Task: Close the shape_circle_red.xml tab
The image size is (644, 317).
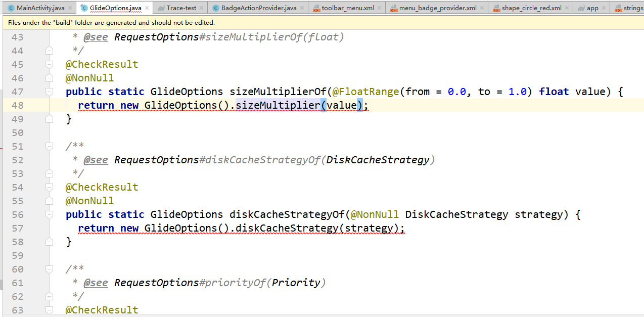Action: 567,8
